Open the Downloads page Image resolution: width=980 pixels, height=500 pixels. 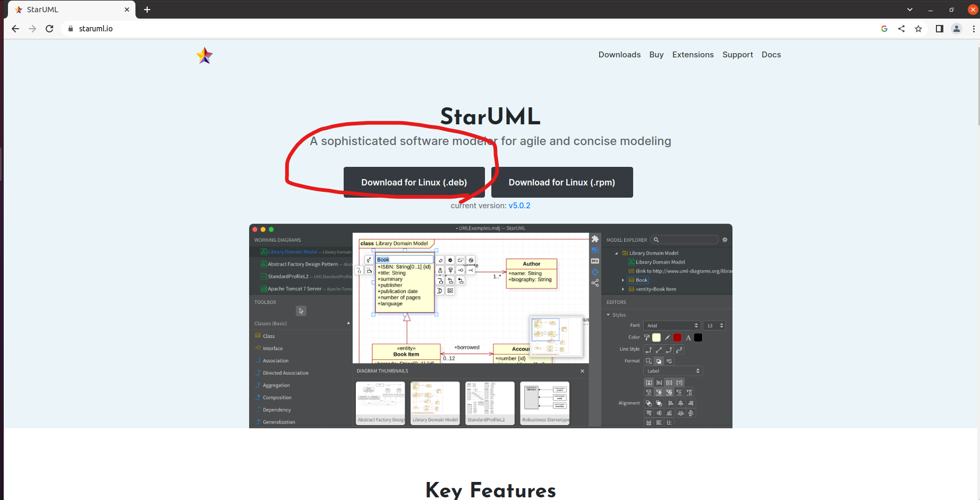pyautogui.click(x=619, y=55)
